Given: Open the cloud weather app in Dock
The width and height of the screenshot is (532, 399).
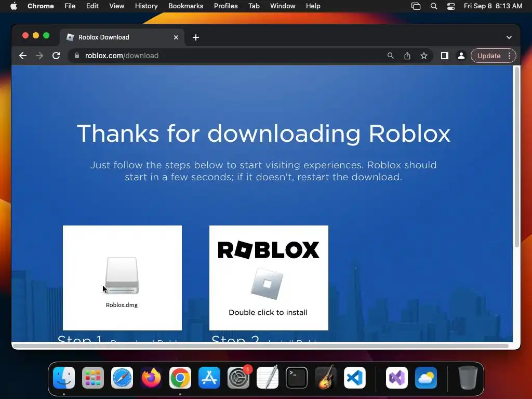Looking at the screenshot, I should [426, 378].
